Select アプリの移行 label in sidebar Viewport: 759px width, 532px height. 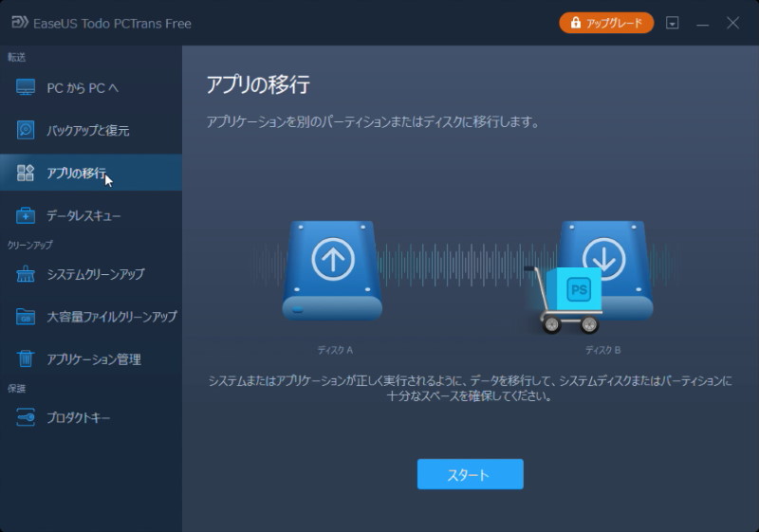[76, 174]
